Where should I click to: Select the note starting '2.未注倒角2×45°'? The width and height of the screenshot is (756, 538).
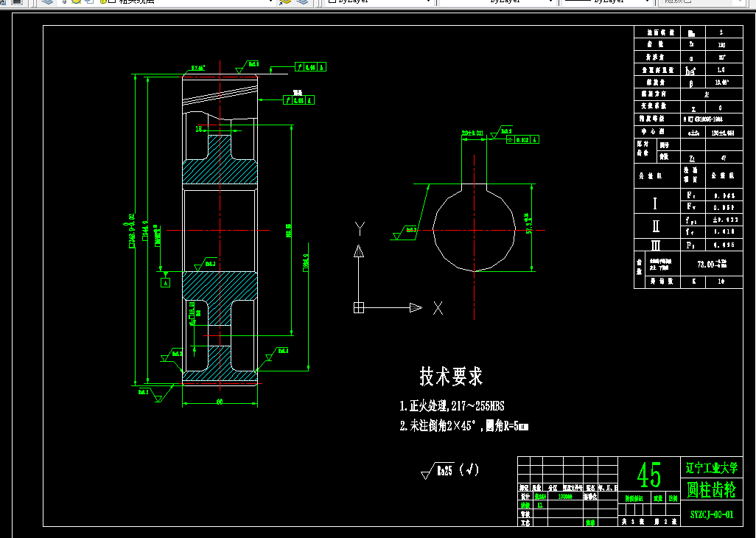tap(463, 426)
